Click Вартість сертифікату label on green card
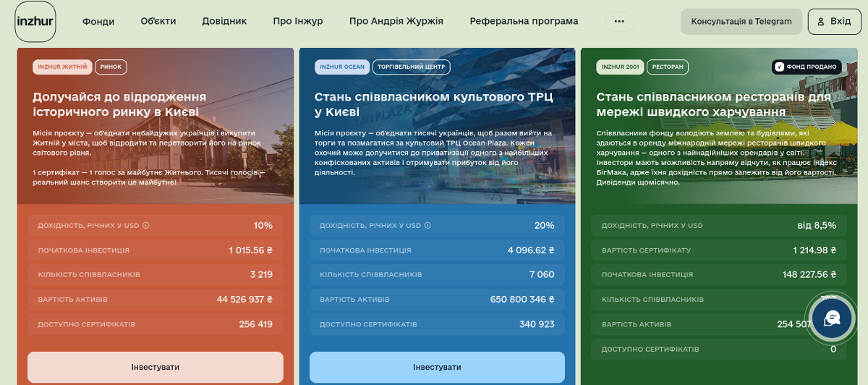Image resolution: width=868 pixels, height=385 pixels. [x=646, y=250]
